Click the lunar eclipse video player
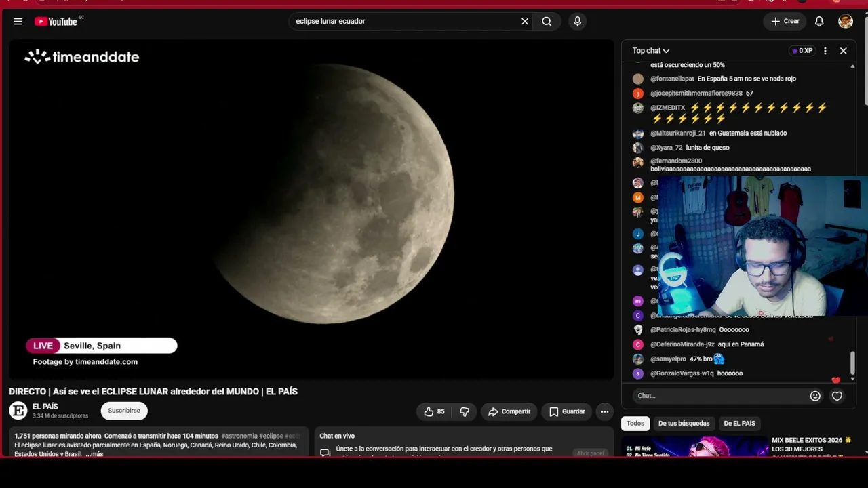Viewport: 868px width, 488px height. coord(311,209)
